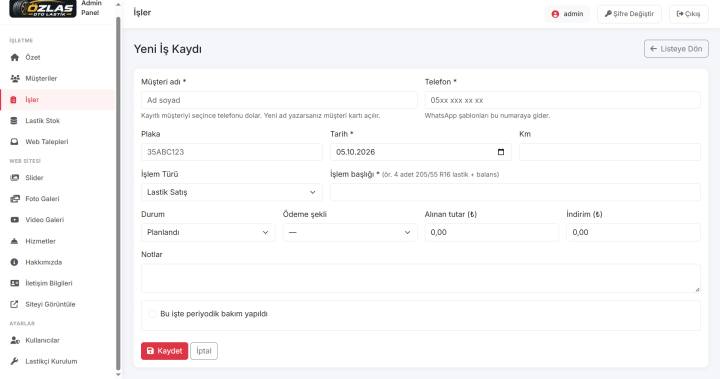Click the Telefon input field

pyautogui.click(x=562, y=100)
